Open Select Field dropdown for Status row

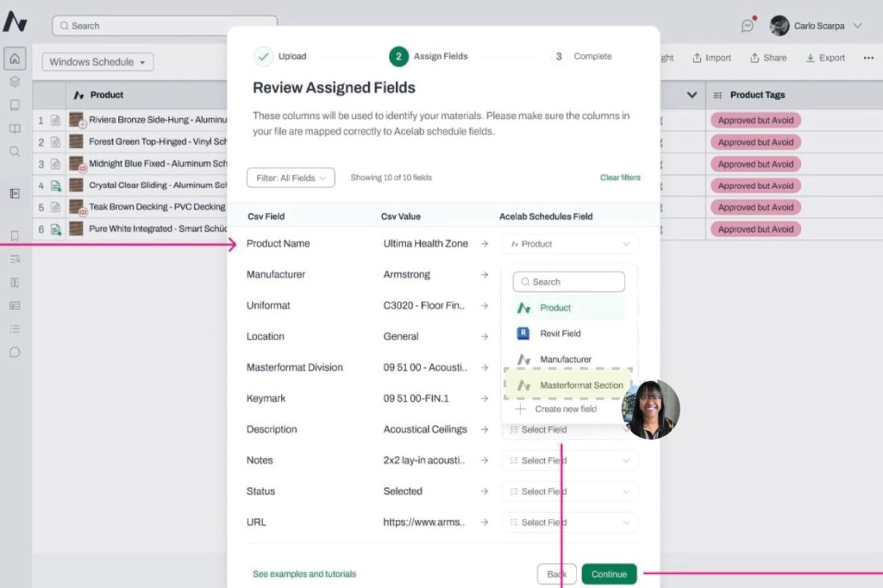[570, 491]
